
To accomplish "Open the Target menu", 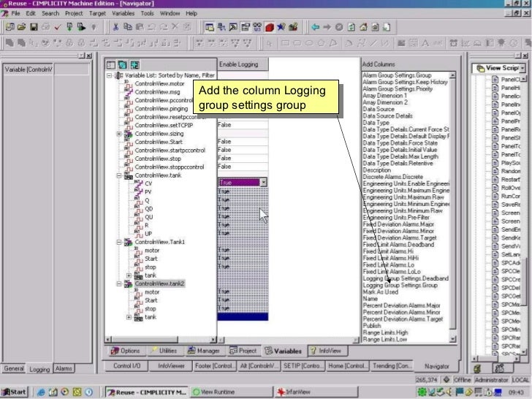I will (97, 13).
